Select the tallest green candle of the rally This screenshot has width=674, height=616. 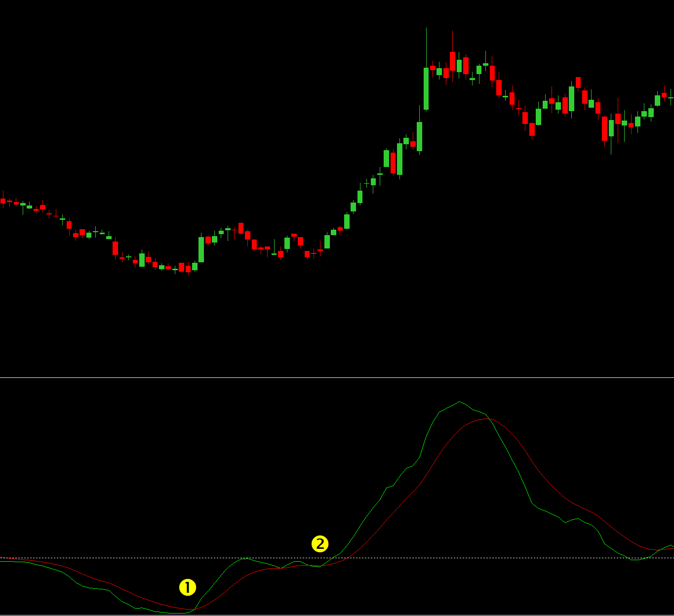point(426,88)
